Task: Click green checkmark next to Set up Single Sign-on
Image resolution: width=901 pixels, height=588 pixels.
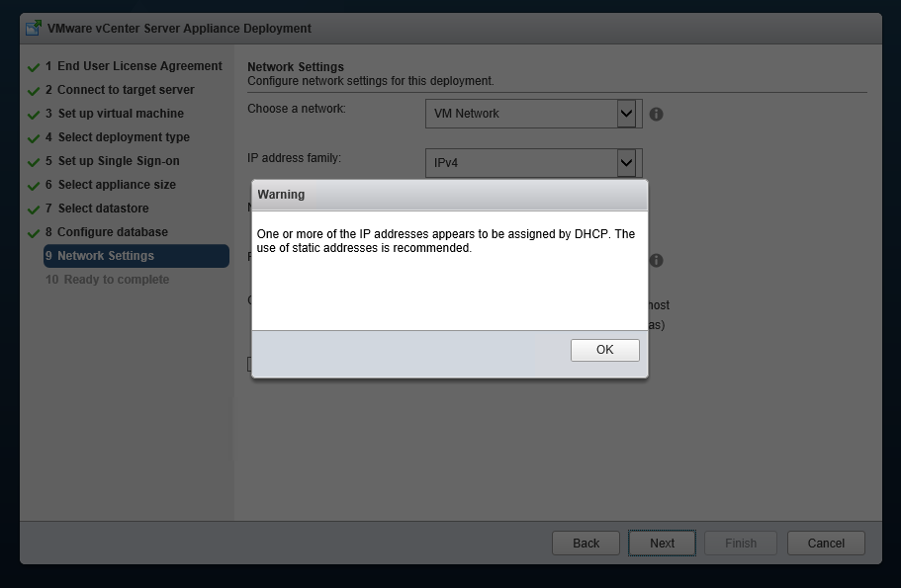Action: 34,162
